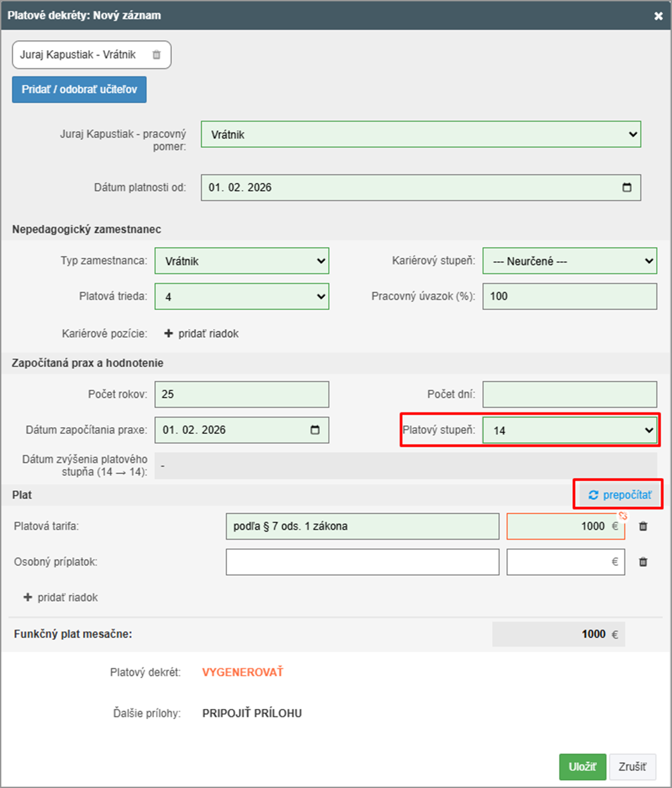This screenshot has width=672, height=788.
Task: Click the unlink icon on tariff amount
Action: click(x=622, y=516)
